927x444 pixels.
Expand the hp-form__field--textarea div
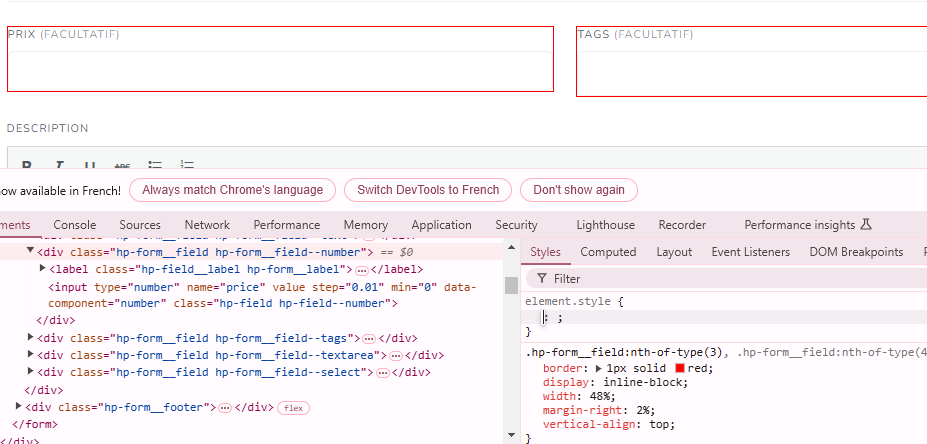[x=31, y=354]
